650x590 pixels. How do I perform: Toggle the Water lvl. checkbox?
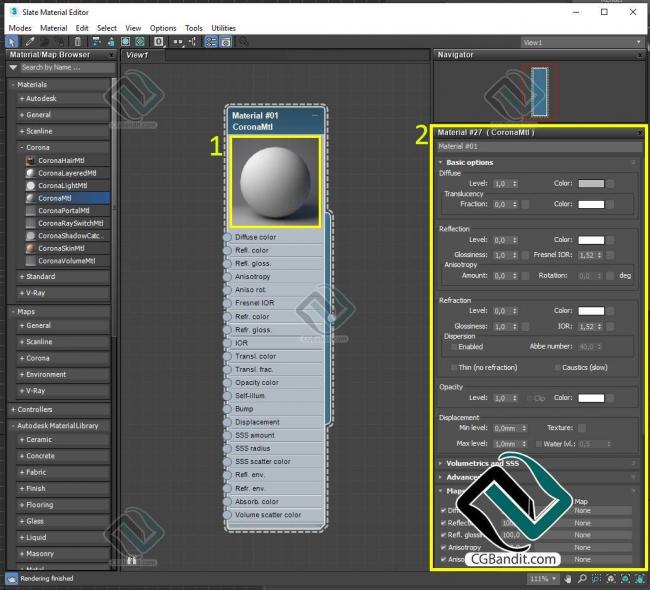tap(539, 444)
